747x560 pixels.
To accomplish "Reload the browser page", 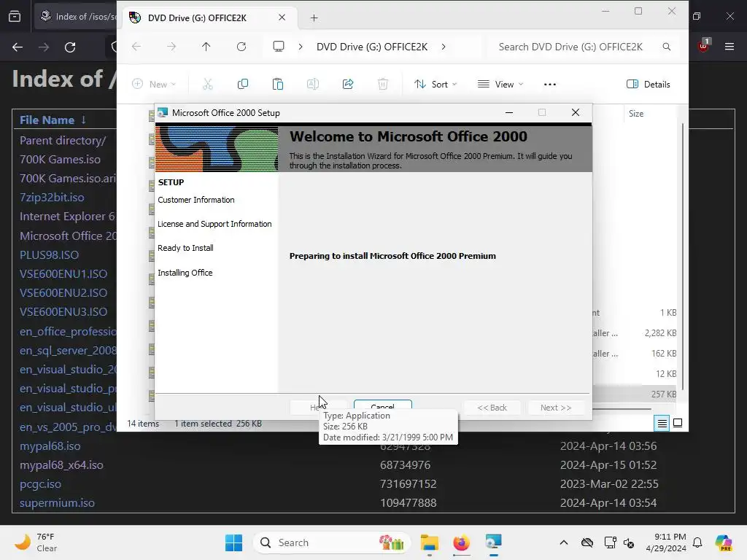I will 70,47.
